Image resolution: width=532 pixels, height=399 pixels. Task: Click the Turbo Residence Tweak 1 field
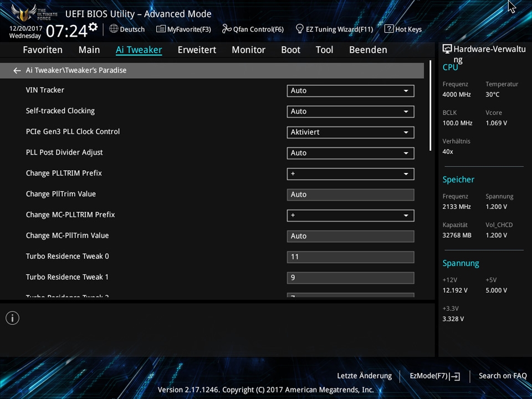tap(350, 278)
